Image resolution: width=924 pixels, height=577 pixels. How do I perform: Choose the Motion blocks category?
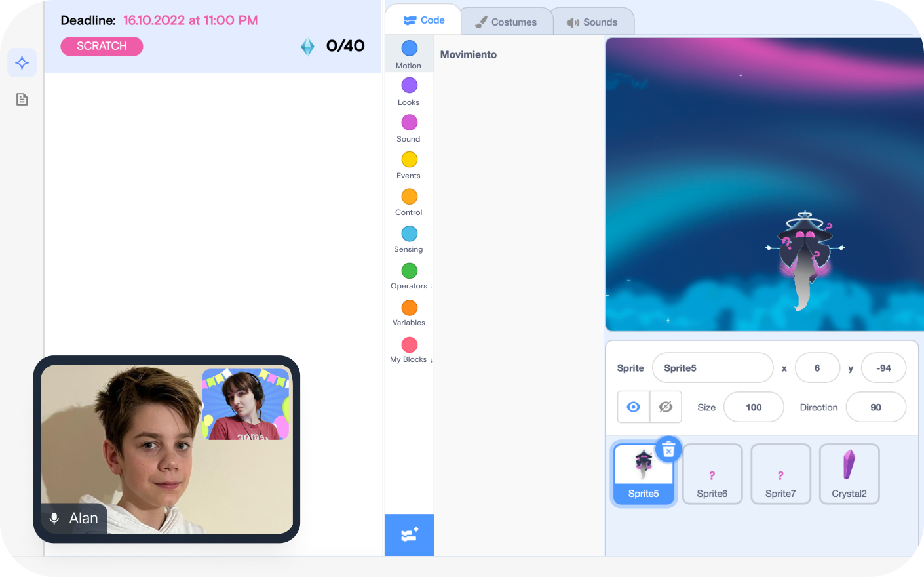point(409,54)
